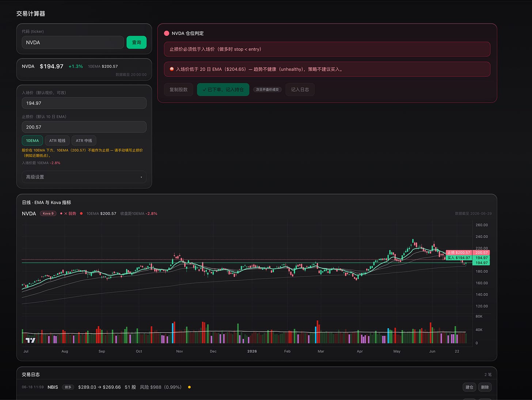
Task: Click the yellow status dot in the NBIS row
Action: (189, 387)
